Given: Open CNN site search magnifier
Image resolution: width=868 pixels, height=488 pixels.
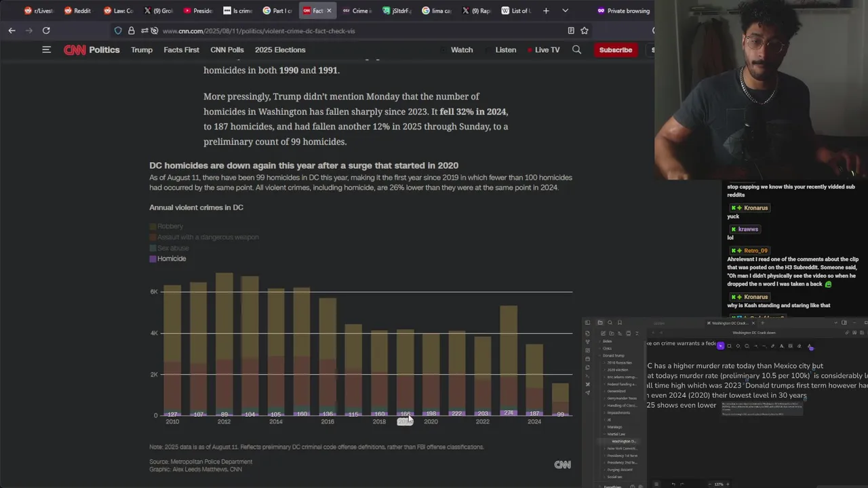Looking at the screenshot, I should point(576,49).
